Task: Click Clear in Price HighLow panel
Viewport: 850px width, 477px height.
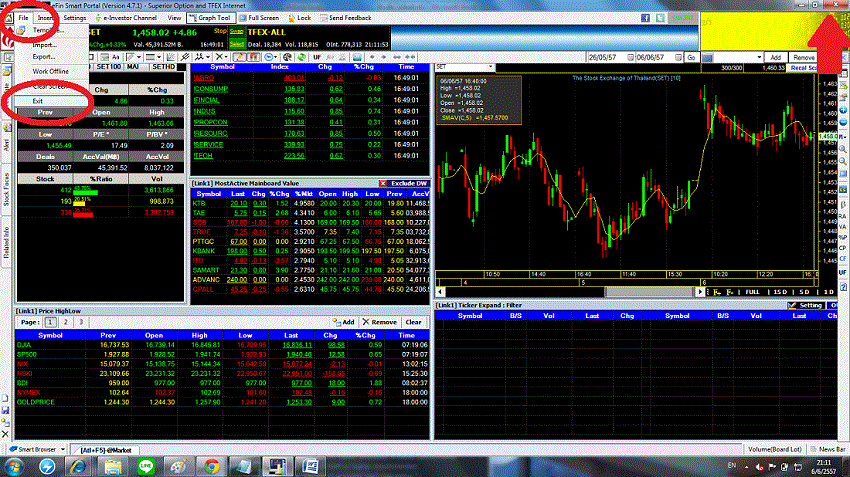Action: [413, 322]
